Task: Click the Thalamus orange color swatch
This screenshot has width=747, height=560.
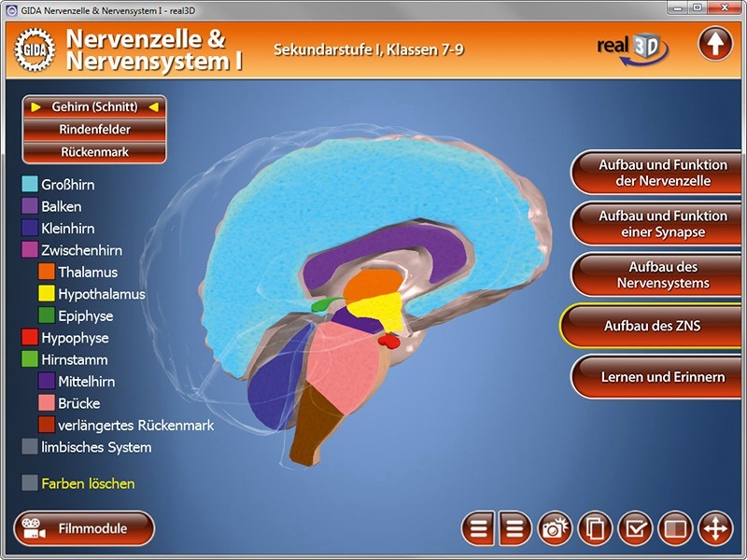Action: [x=47, y=273]
